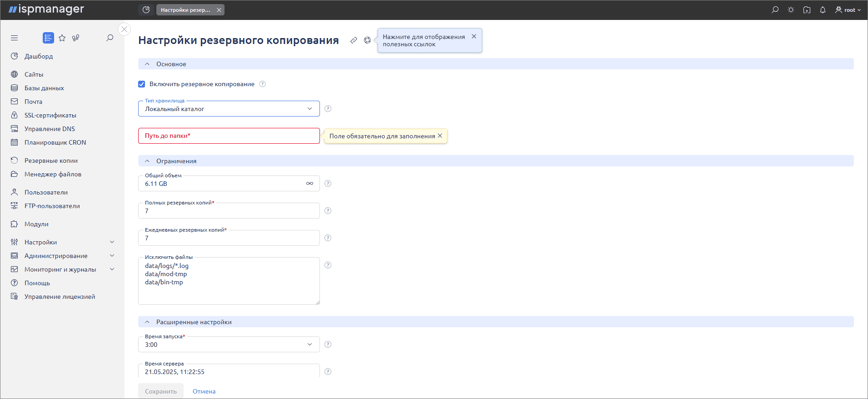Show help for Общий объем
868x399 pixels.
[x=327, y=184]
